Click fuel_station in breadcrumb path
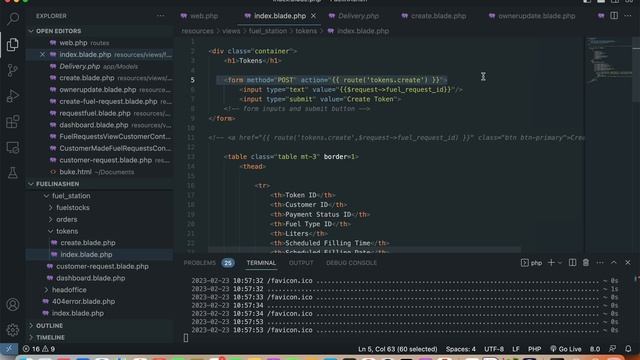This screenshot has height=360, width=640. [267, 31]
